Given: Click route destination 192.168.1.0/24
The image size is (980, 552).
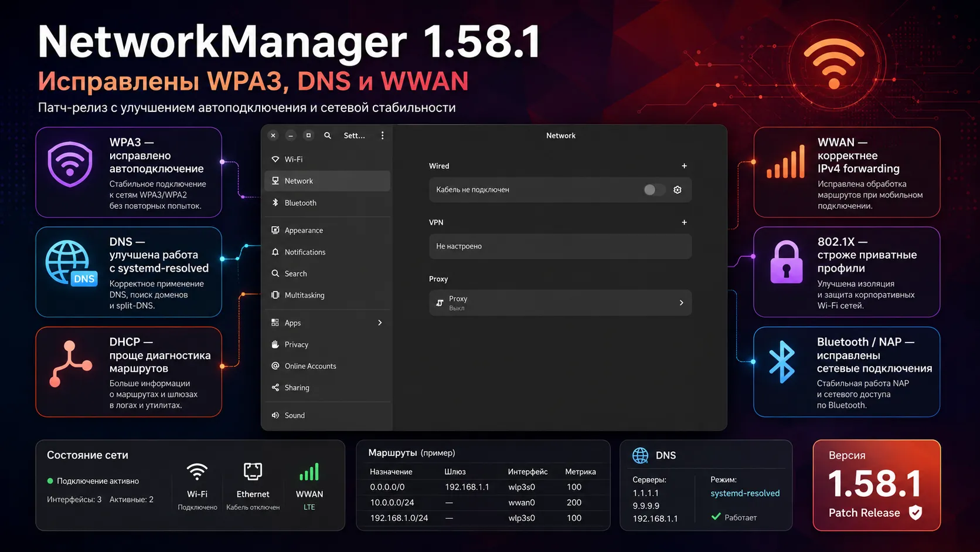Looking at the screenshot, I should (399, 518).
